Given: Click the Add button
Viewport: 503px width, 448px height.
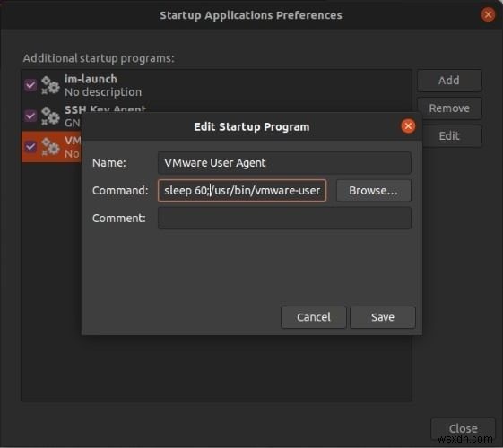Looking at the screenshot, I should pyautogui.click(x=449, y=81).
